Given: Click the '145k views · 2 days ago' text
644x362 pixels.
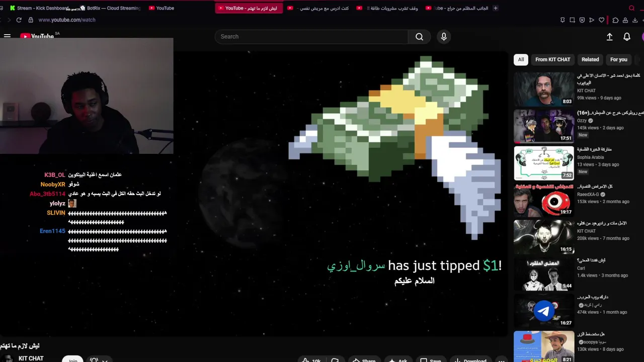Looking at the screenshot, I should (600, 128).
